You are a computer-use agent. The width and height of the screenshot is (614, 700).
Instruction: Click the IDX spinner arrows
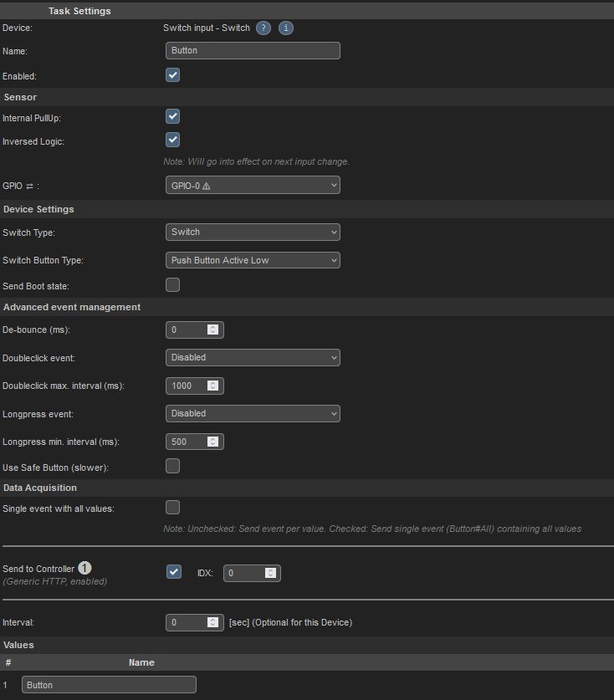tap(270, 573)
